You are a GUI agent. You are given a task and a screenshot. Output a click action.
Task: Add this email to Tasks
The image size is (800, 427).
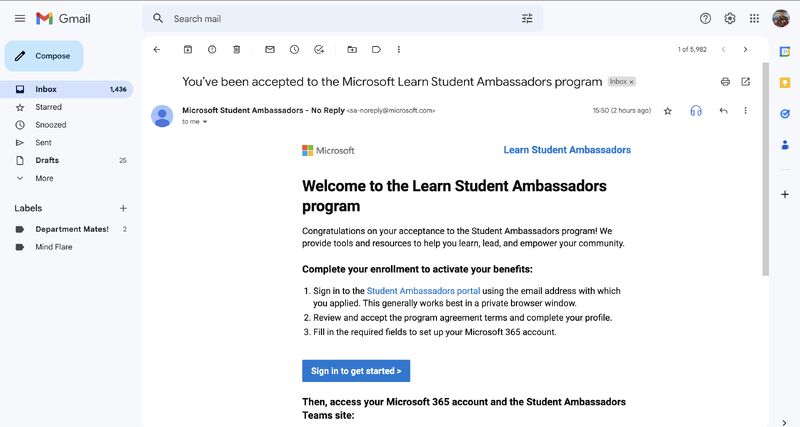pyautogui.click(x=319, y=49)
